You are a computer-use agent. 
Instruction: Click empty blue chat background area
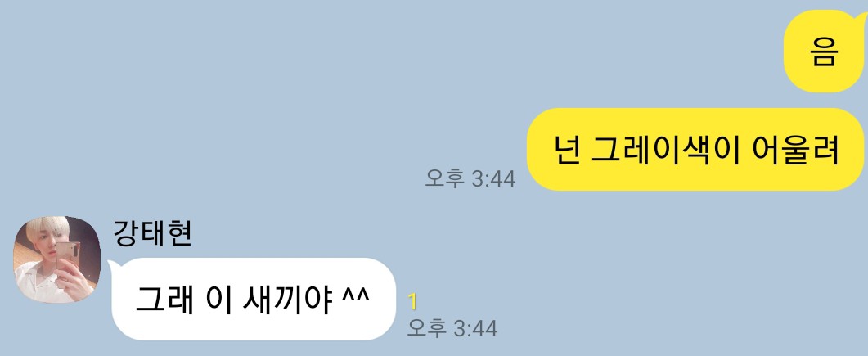(x=277, y=110)
